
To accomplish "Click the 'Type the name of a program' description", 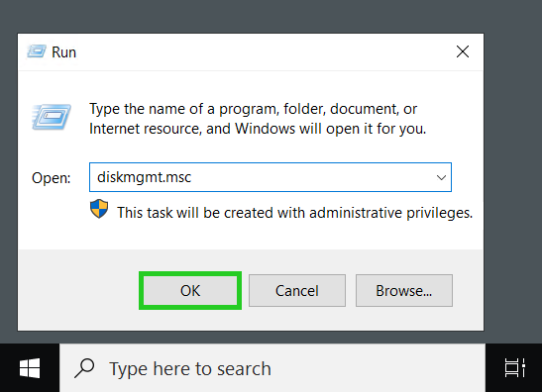I will click(x=258, y=119).
